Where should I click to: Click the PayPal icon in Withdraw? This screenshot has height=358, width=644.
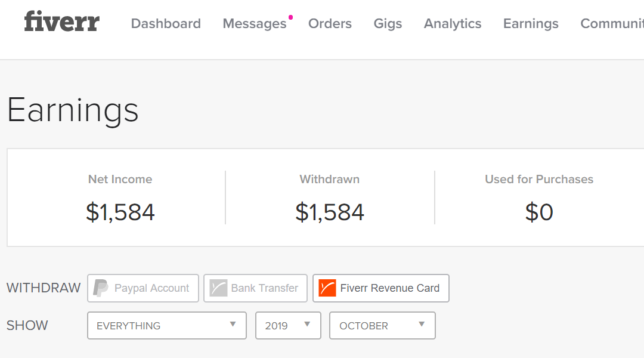coord(101,288)
